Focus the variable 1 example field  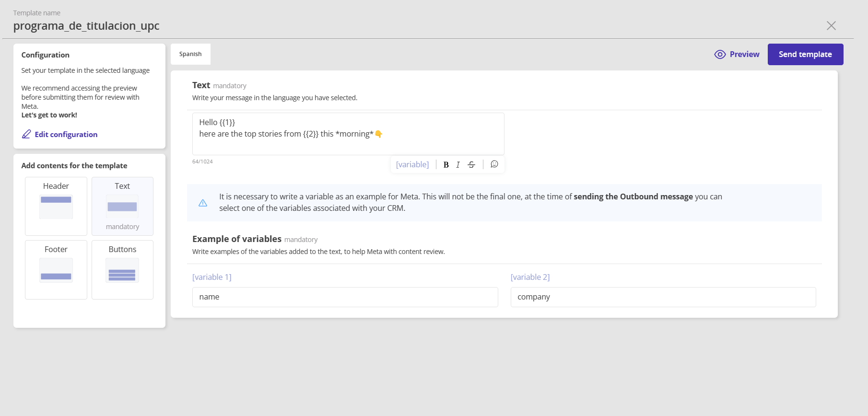click(x=345, y=297)
